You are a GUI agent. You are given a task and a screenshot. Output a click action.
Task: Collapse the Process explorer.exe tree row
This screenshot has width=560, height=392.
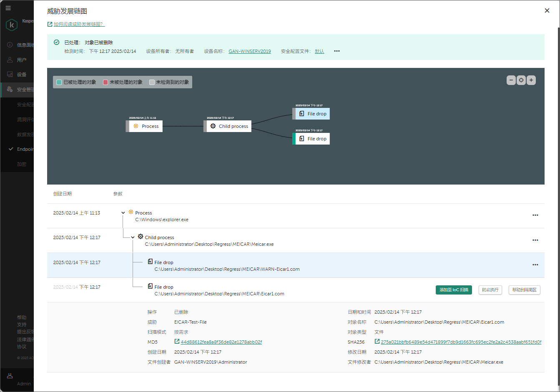coord(123,213)
